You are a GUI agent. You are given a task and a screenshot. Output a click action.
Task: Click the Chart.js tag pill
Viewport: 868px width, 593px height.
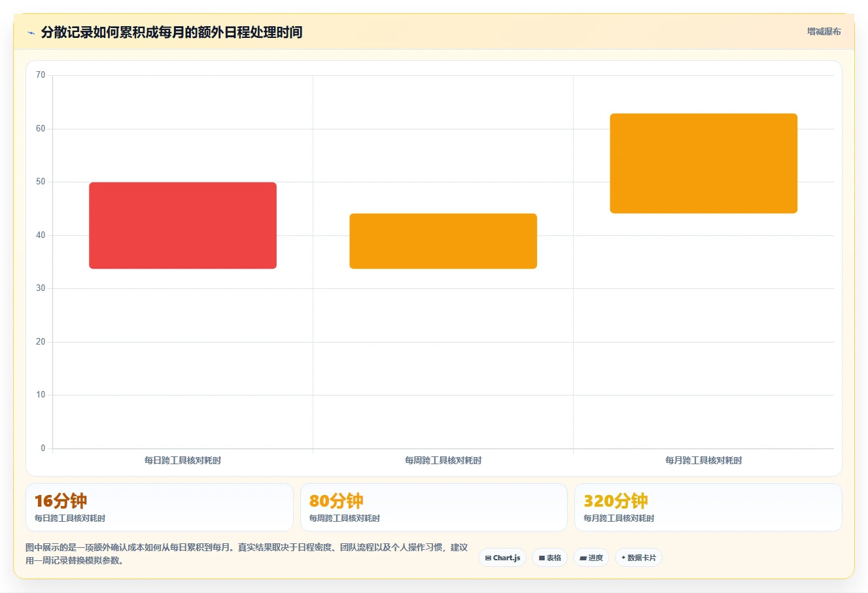pyautogui.click(x=502, y=558)
